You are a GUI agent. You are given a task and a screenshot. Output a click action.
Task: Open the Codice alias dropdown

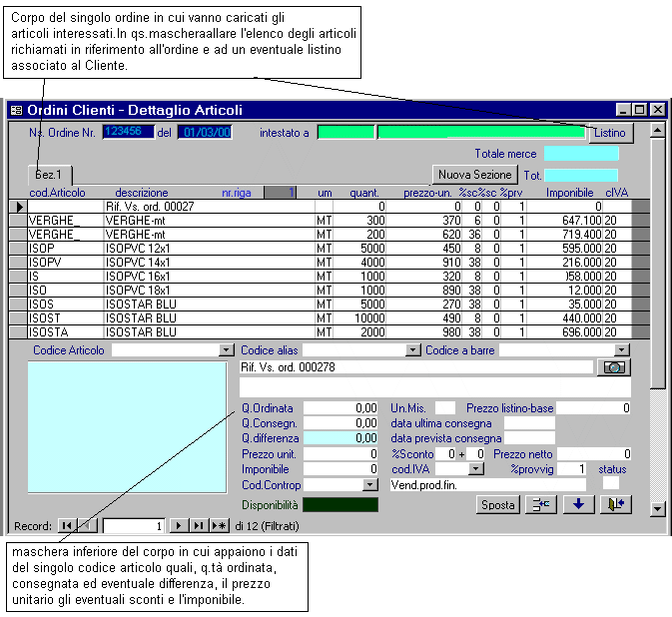point(412,350)
